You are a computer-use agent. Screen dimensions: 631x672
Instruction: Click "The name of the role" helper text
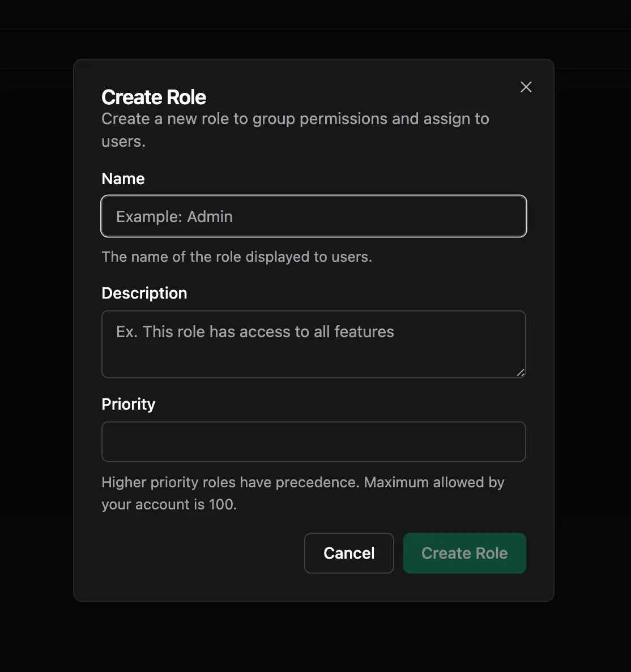(236, 257)
